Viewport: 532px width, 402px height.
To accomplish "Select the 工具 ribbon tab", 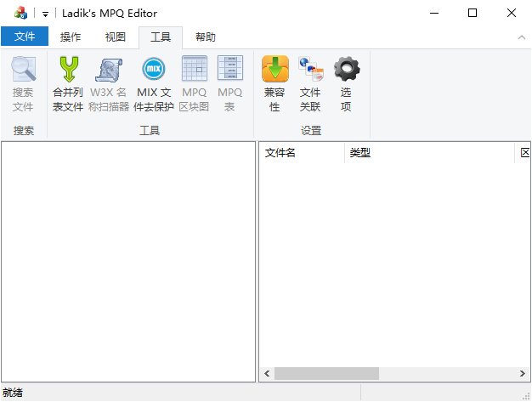I will (161, 37).
